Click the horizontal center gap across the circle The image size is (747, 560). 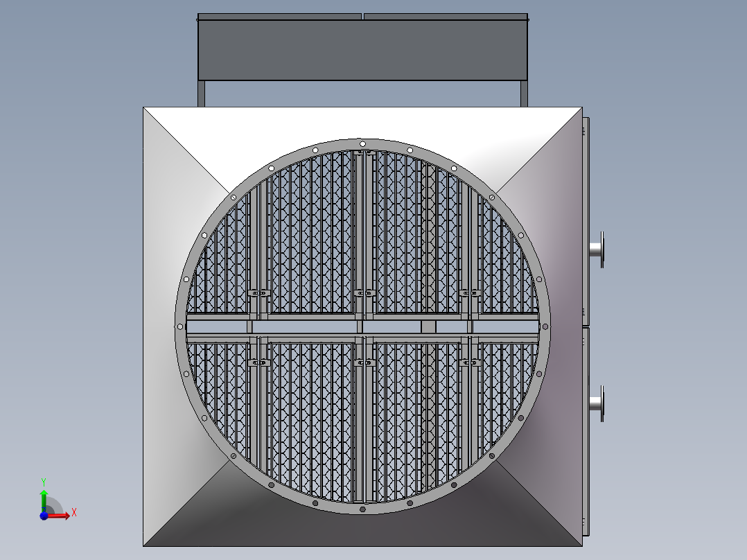click(x=305, y=326)
